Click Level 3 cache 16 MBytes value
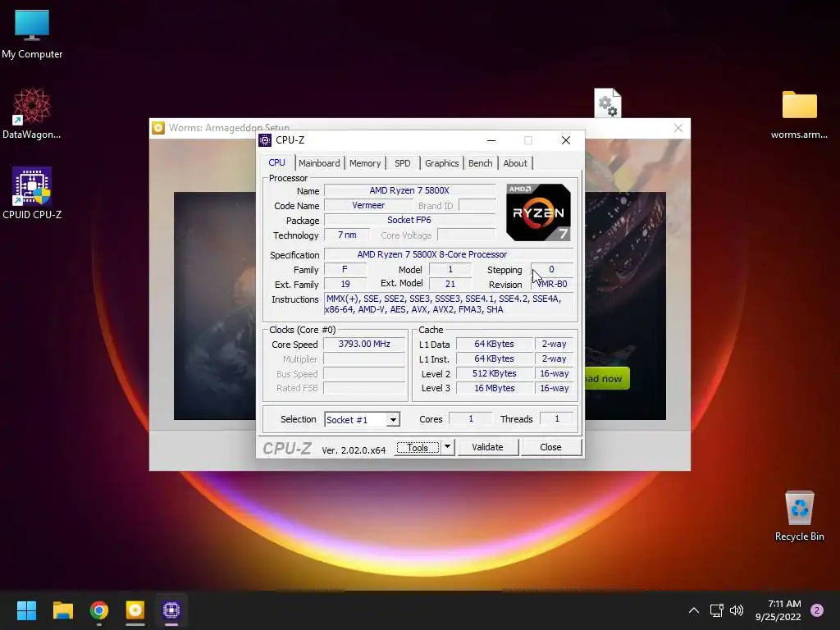 coord(495,388)
